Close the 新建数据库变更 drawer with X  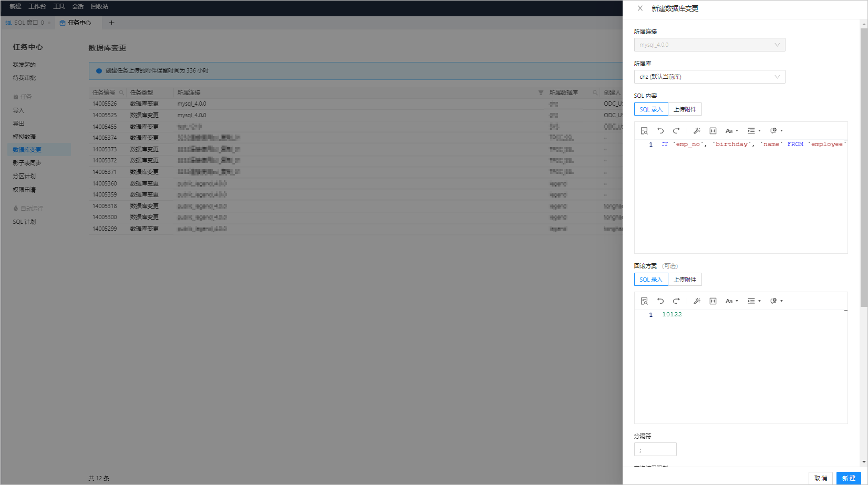click(640, 8)
